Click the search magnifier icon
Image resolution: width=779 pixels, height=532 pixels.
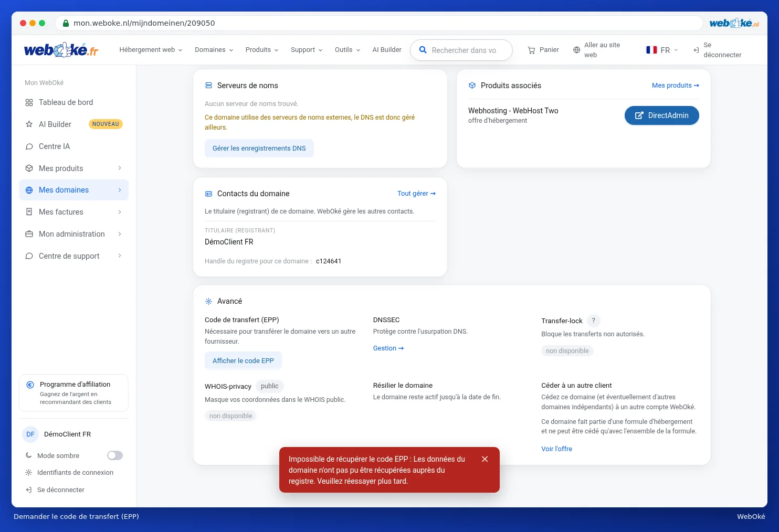coord(423,50)
